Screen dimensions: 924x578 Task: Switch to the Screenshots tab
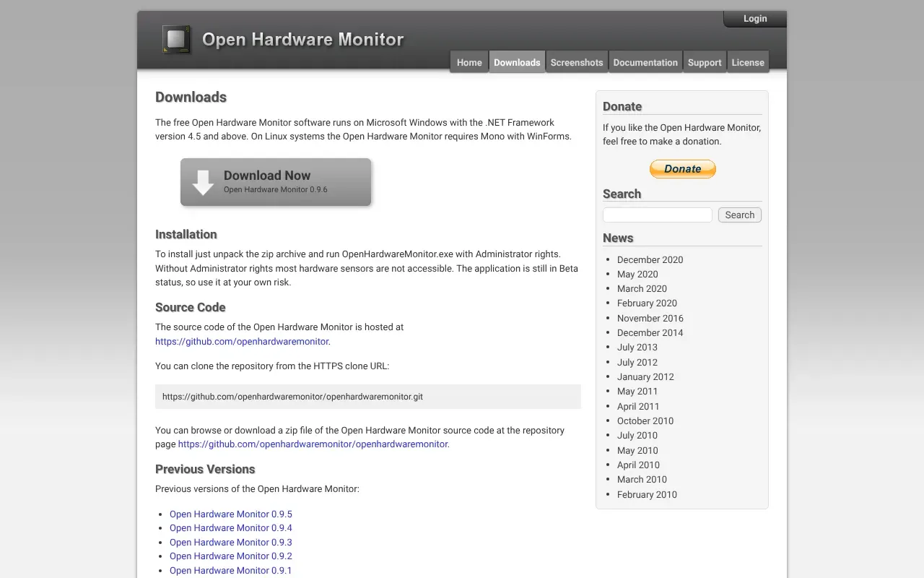coord(577,62)
